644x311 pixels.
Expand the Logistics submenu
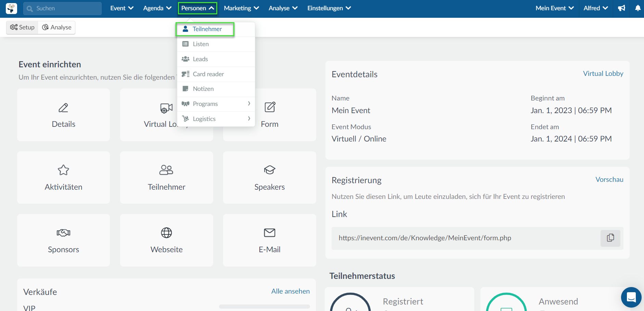(x=216, y=119)
